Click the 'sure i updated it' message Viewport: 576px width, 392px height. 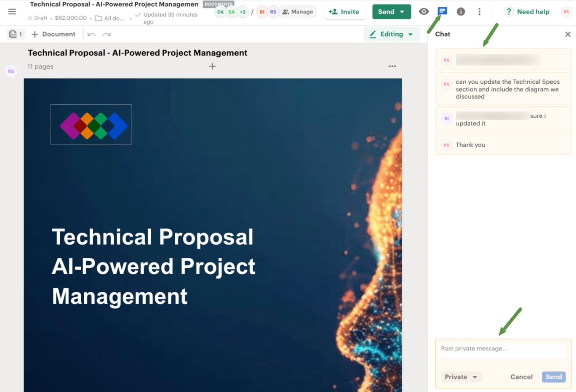503,119
